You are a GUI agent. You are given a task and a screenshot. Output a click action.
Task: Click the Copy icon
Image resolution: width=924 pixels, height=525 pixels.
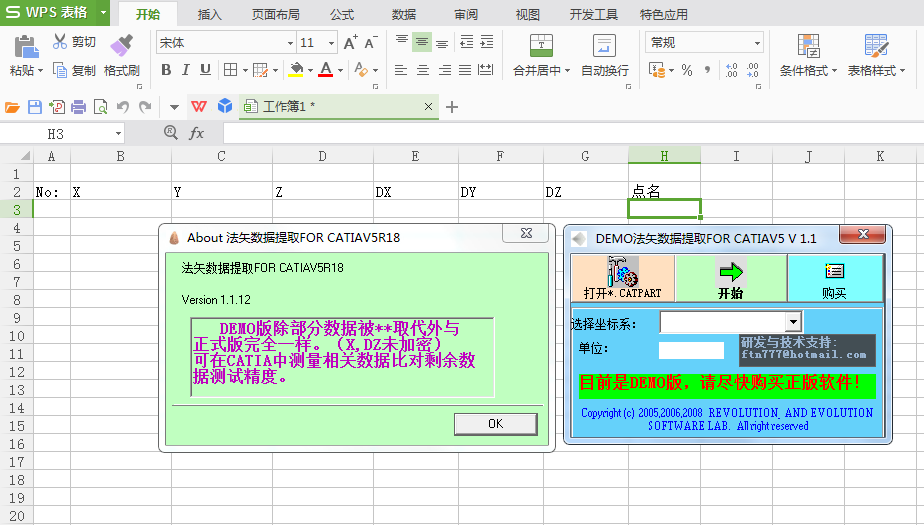click(x=60, y=70)
